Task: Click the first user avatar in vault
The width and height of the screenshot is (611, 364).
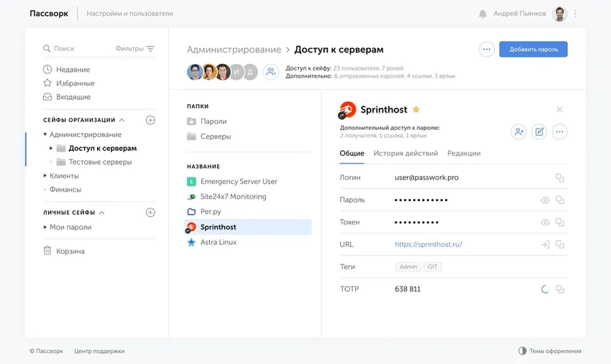Action: [x=195, y=72]
